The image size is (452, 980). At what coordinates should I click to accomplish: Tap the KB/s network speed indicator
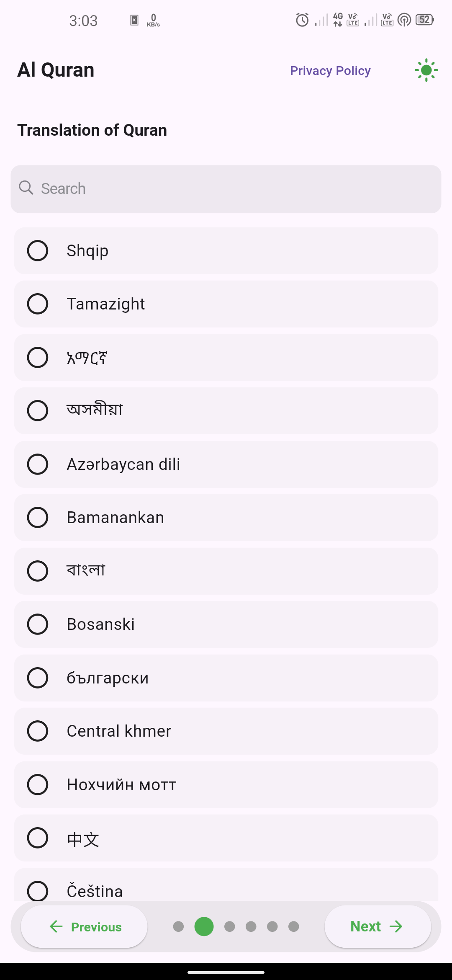[x=153, y=20]
